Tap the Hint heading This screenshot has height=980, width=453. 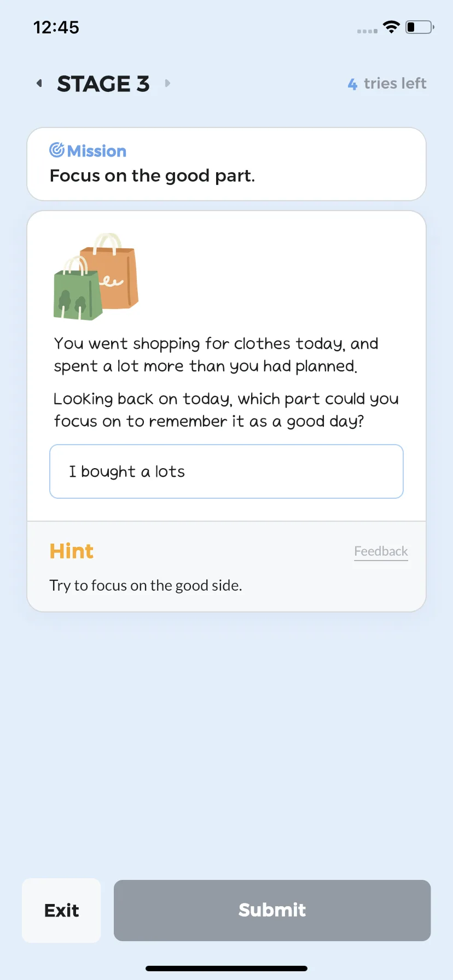pyautogui.click(x=72, y=551)
